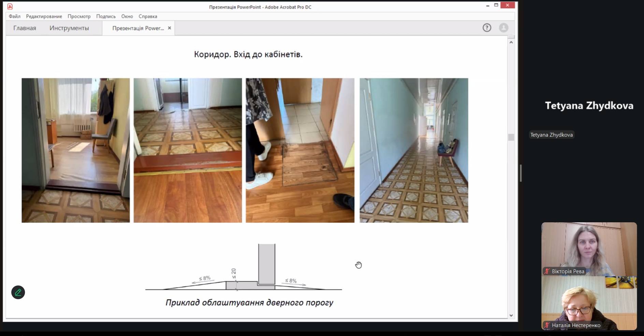Click the green pencil annotate button
This screenshot has height=336, width=644.
tap(18, 292)
